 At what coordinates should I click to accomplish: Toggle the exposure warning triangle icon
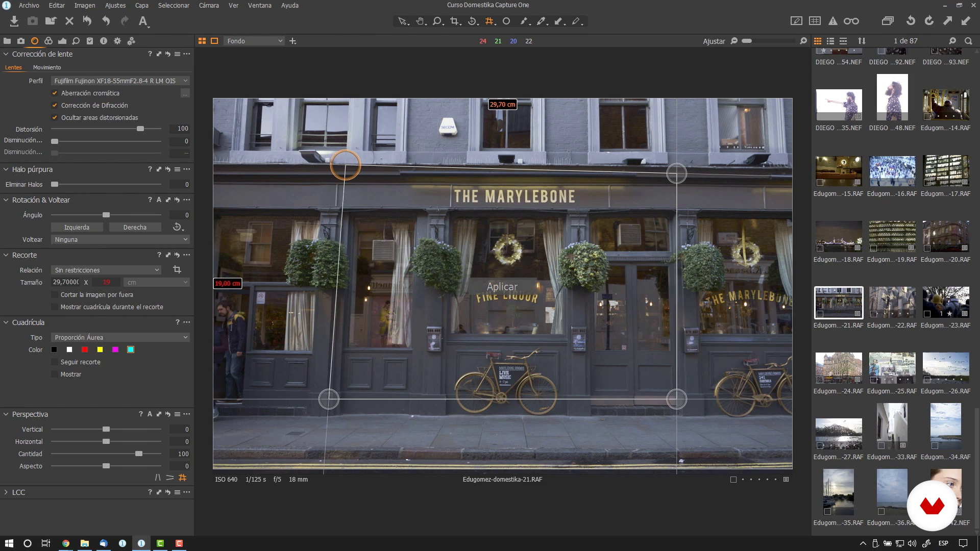click(833, 21)
